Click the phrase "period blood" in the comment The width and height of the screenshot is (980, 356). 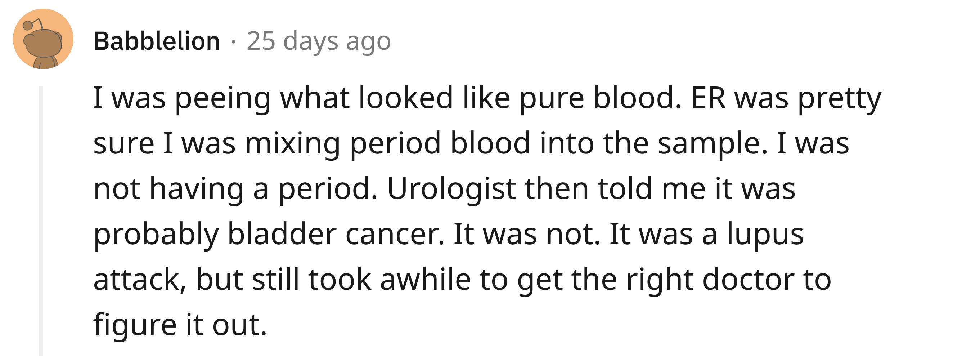point(440,143)
